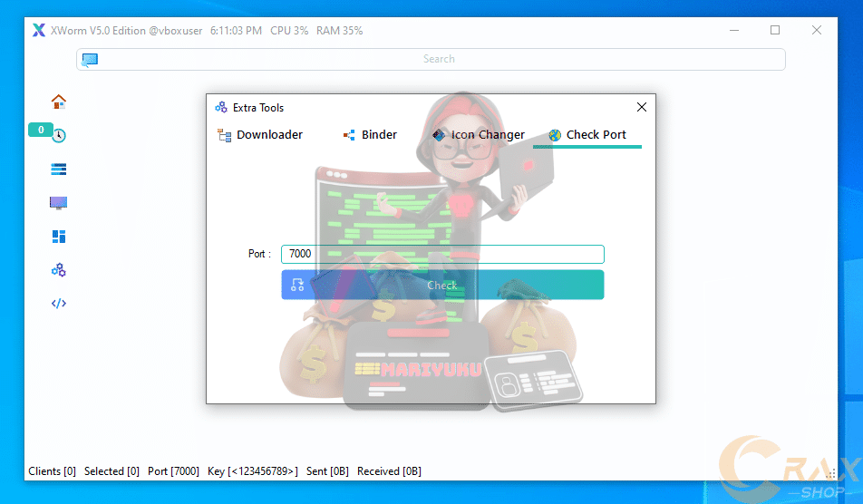Screen dimensions: 863x504
Task: Click the green 0 counter badge
Action: click(41, 130)
